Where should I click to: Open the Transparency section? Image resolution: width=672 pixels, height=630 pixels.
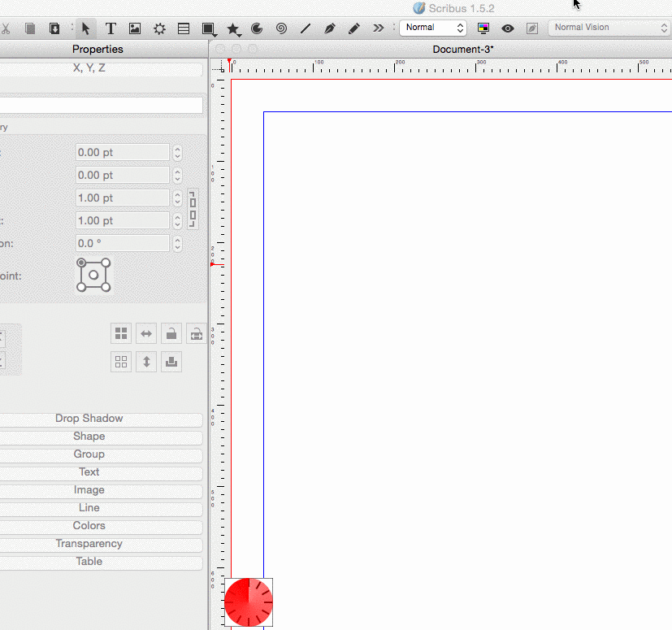89,544
